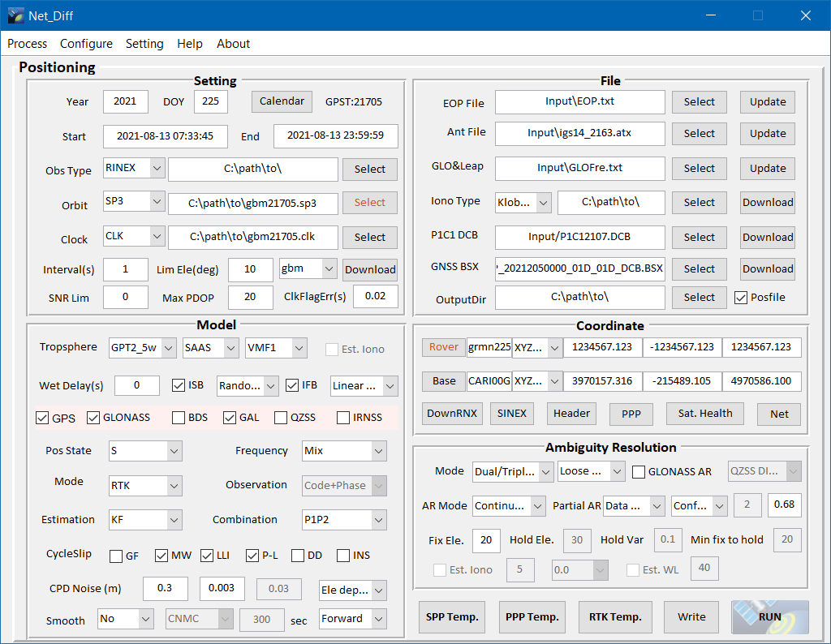Toggle the IFB checkbox
This screenshot has width=831, height=644.
click(292, 385)
